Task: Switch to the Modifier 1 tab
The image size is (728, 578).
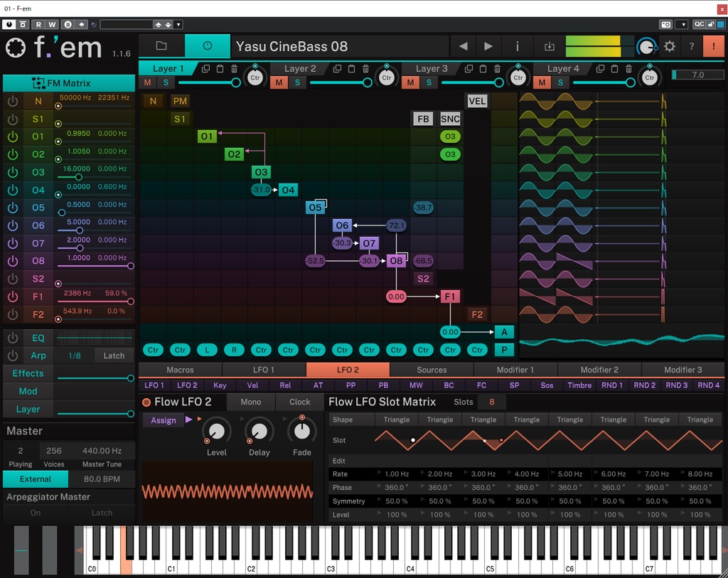Action: [516, 370]
